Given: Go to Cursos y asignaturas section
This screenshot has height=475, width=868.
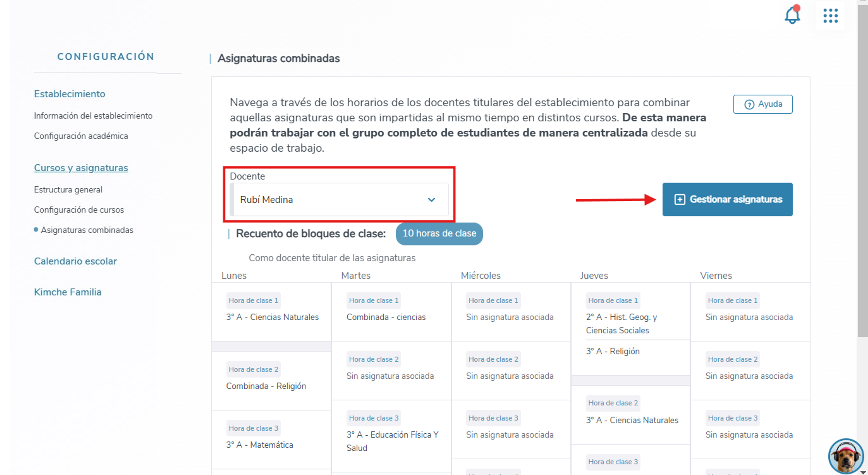Looking at the screenshot, I should pos(81,167).
